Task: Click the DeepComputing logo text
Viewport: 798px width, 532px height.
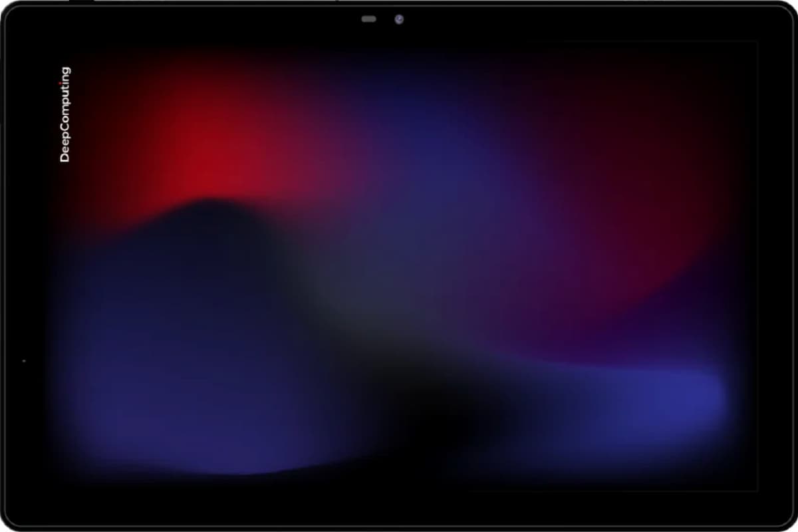Action: pos(65,114)
